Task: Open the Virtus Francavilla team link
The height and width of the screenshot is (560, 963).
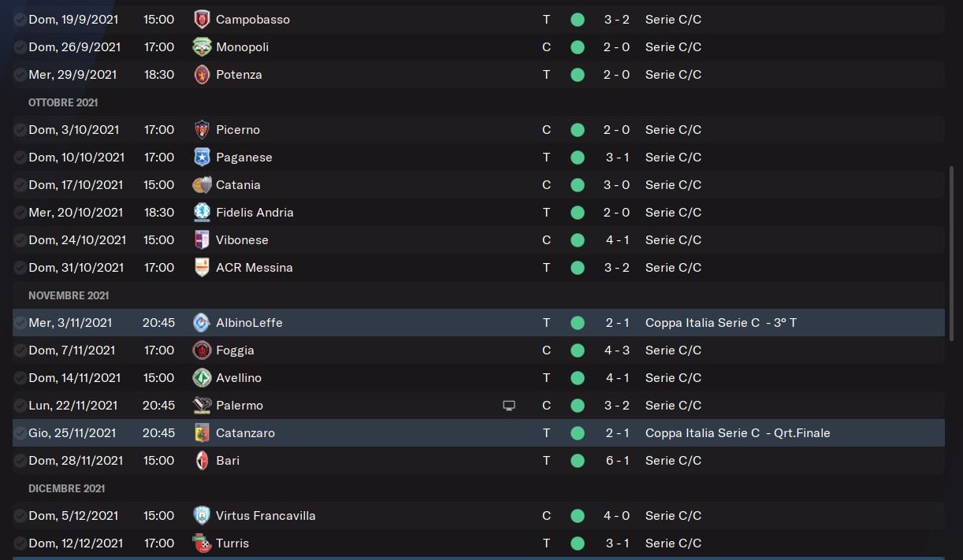Action: coord(266,516)
